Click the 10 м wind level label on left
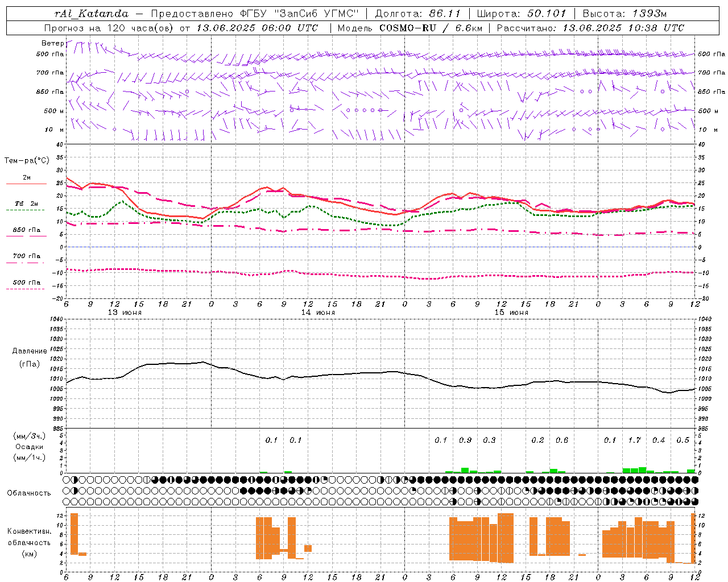Screen dimensions: 728x582 click(x=55, y=130)
